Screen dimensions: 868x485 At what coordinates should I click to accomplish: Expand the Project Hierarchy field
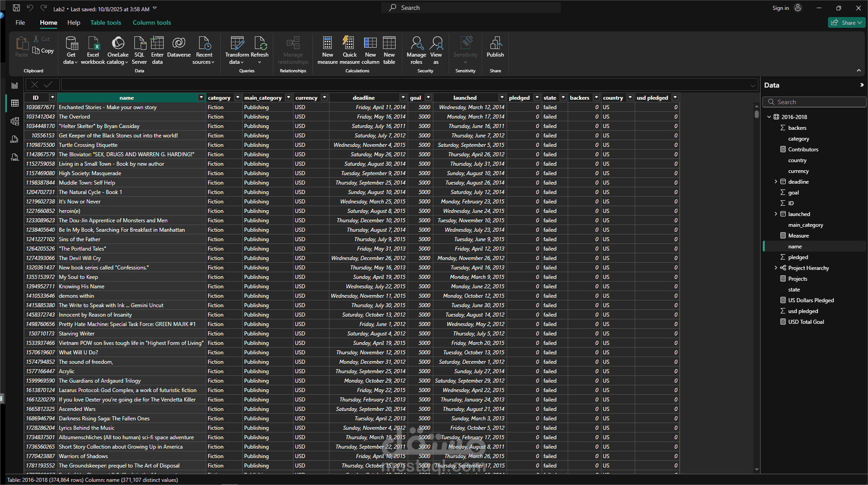776,268
